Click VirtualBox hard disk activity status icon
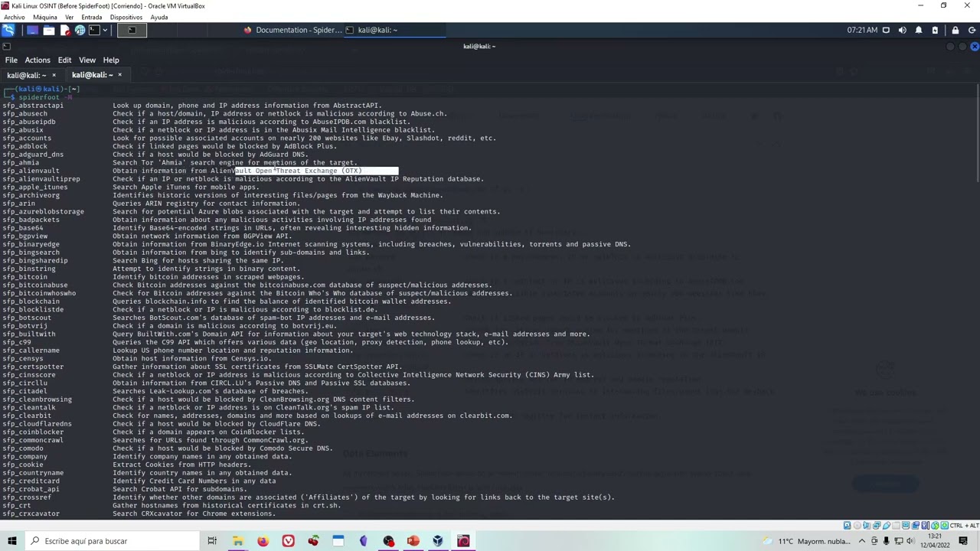 [x=848, y=525]
